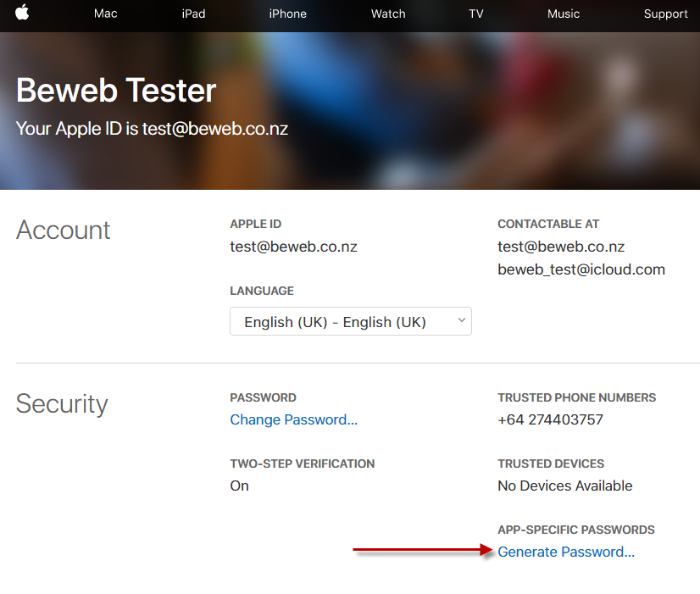Screen dimensions: 700x594
Task: Click the APP-SPECIFIC PASSWORDS label
Action: 576,530
